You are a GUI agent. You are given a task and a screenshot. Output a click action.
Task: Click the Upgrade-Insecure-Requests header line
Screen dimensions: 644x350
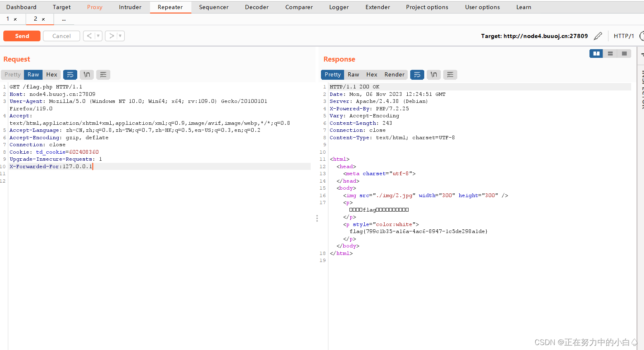(56, 159)
